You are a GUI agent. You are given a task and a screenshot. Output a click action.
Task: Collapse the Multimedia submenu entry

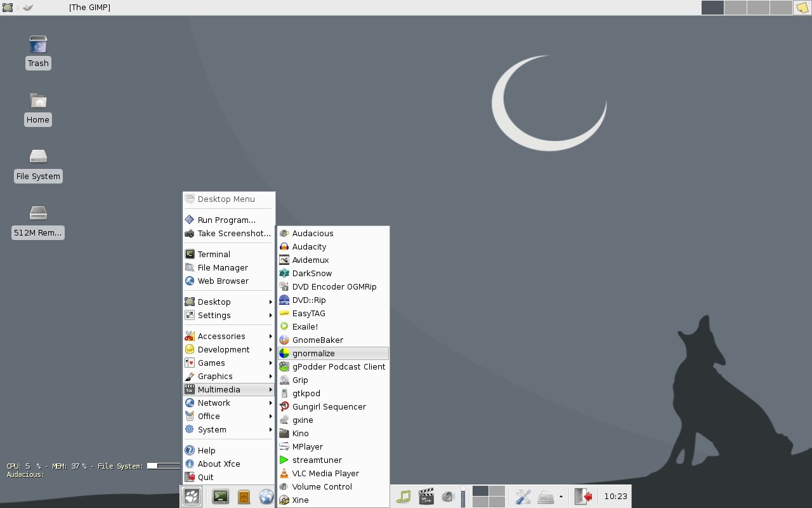pos(229,389)
